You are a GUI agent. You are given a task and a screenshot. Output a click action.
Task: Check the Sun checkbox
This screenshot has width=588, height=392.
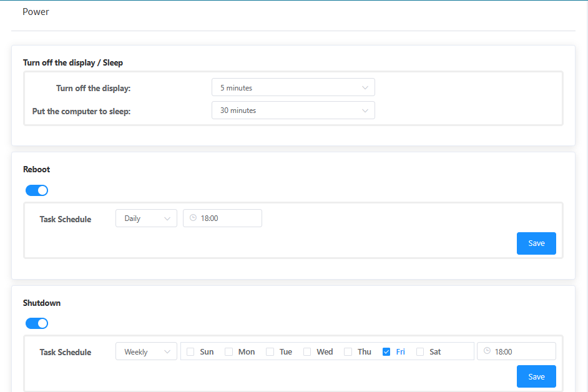click(x=190, y=352)
